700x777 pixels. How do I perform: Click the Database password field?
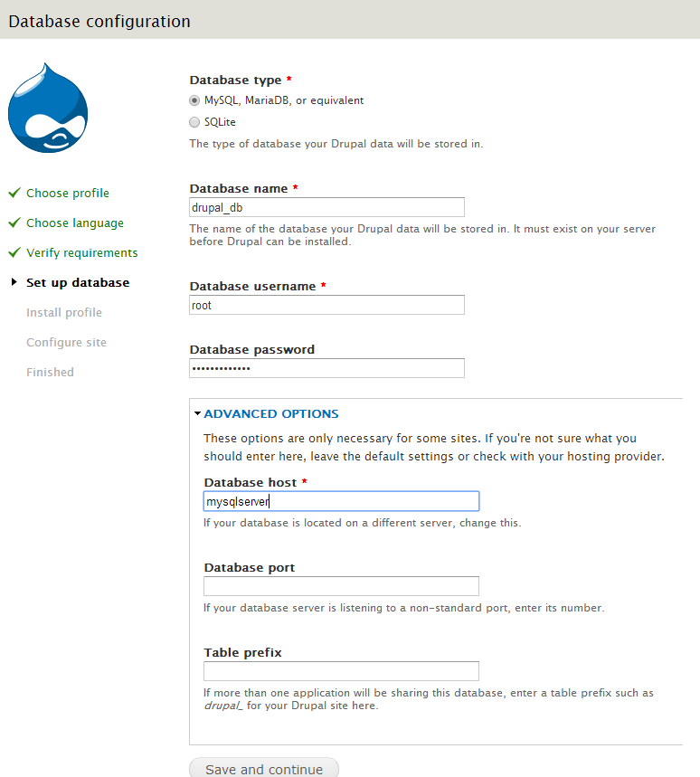(327, 368)
